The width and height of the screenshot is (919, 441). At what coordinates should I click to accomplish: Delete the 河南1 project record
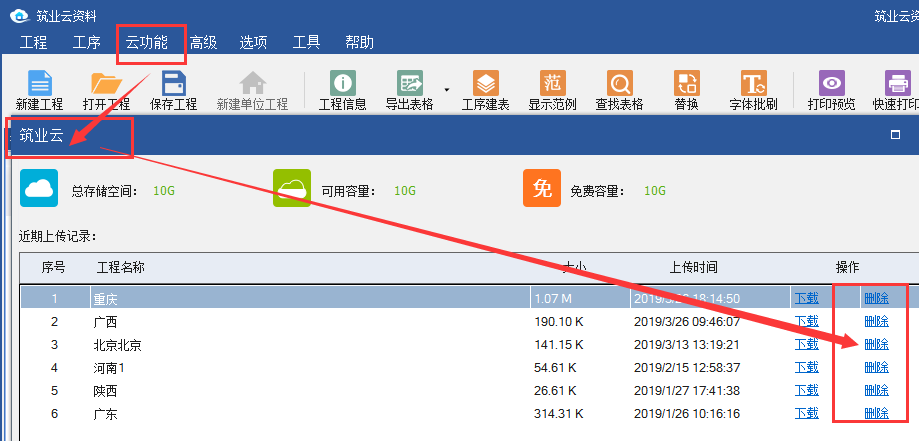(x=876, y=367)
